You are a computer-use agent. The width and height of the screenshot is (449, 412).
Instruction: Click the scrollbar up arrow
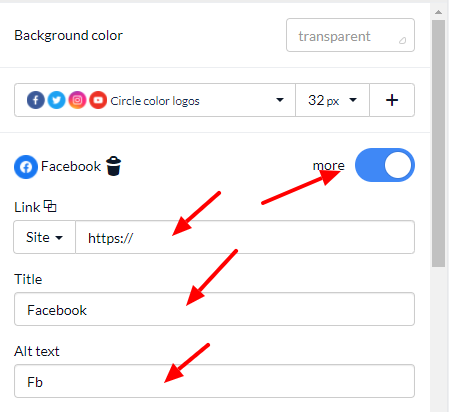438,12
